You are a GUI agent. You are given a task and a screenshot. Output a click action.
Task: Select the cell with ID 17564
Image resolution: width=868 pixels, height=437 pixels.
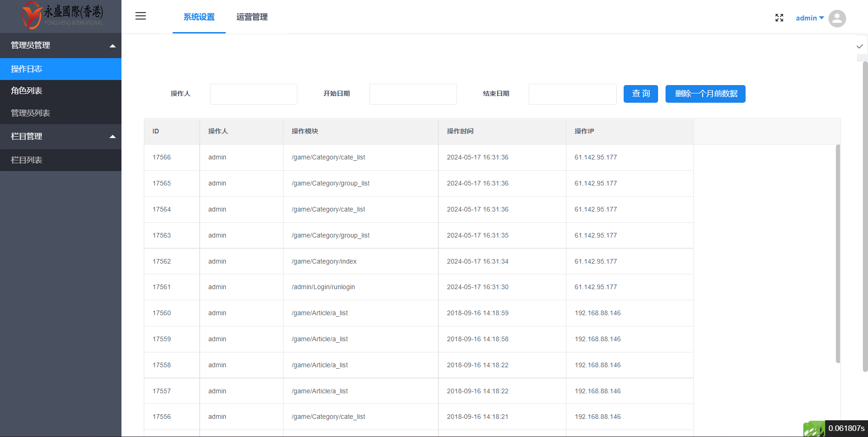(172, 210)
